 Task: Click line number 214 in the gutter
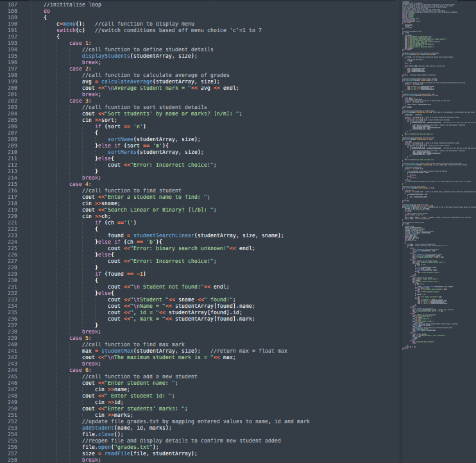click(x=12, y=178)
